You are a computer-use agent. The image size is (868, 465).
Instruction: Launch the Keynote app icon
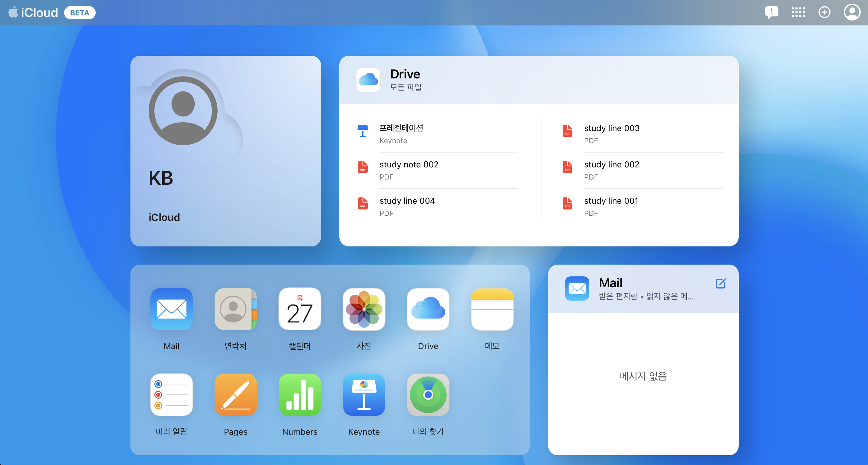(364, 394)
